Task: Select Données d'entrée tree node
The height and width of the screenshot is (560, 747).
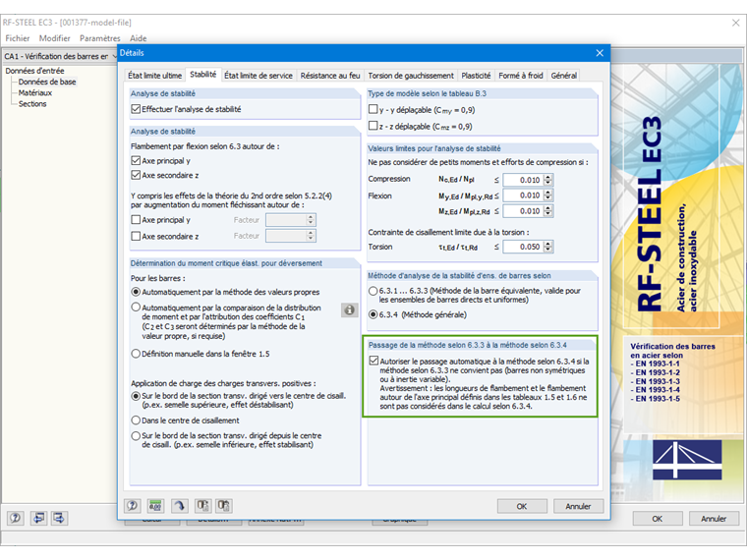Action: point(34,71)
